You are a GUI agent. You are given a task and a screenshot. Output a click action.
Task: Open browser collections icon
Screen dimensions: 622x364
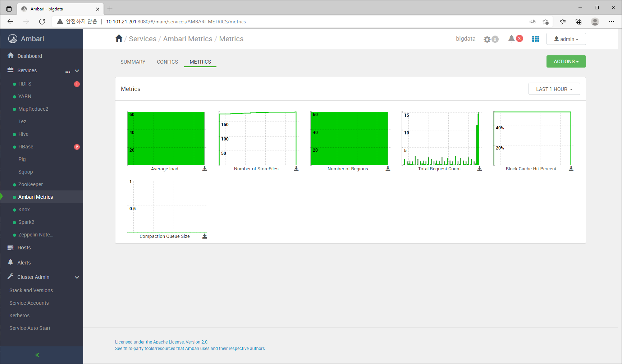(578, 22)
